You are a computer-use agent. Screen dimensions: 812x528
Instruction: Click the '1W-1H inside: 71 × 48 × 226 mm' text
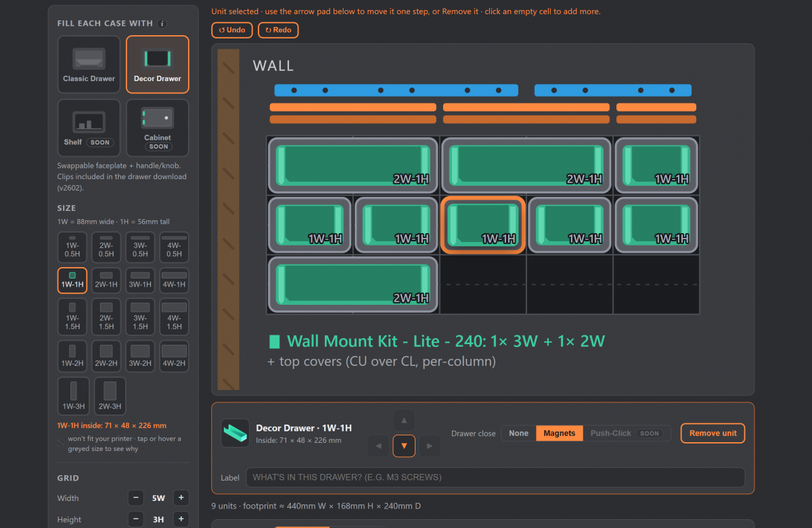point(112,426)
